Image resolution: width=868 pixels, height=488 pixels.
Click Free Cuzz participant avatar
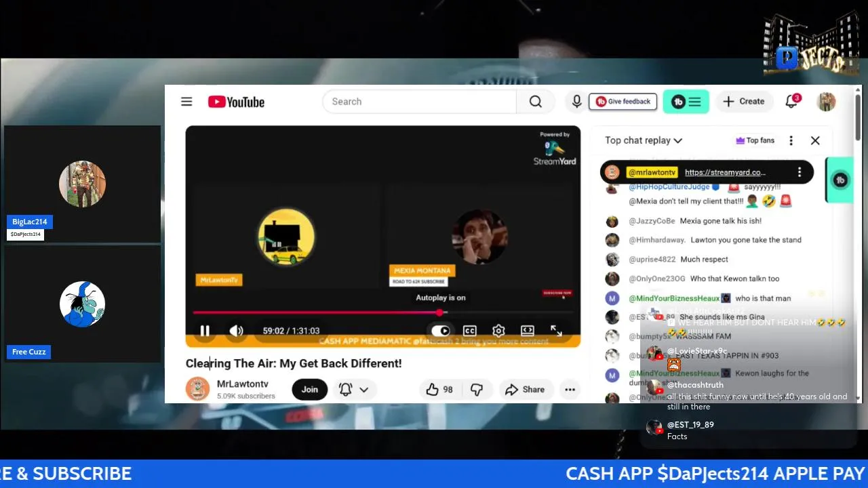click(82, 304)
